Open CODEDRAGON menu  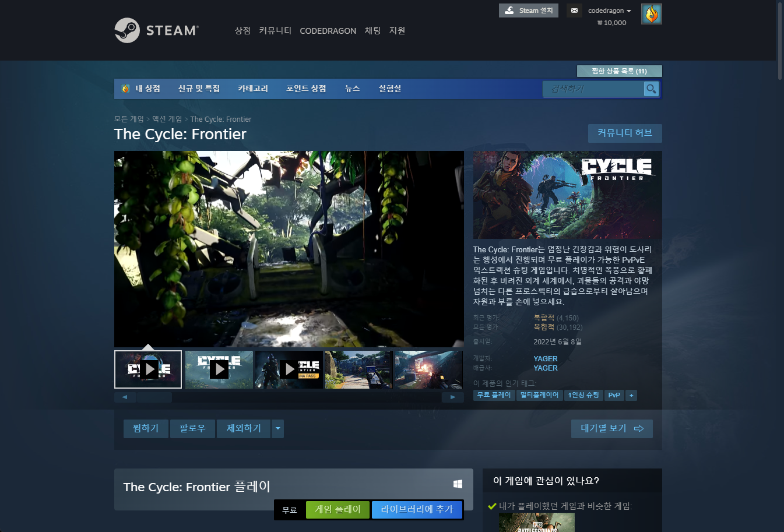pyautogui.click(x=328, y=31)
